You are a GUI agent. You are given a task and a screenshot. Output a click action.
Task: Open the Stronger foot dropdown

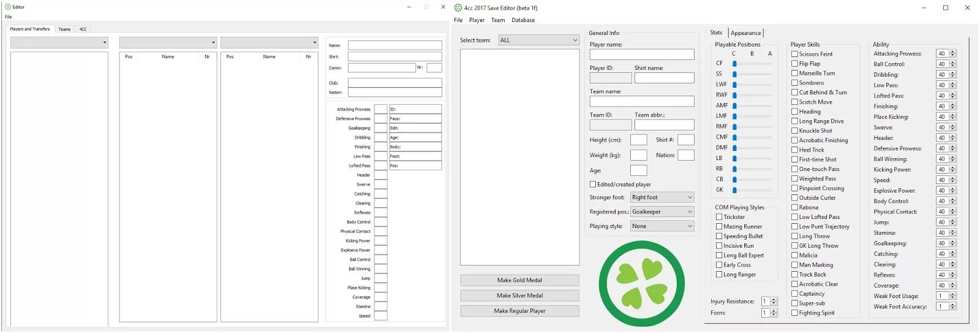pos(662,197)
